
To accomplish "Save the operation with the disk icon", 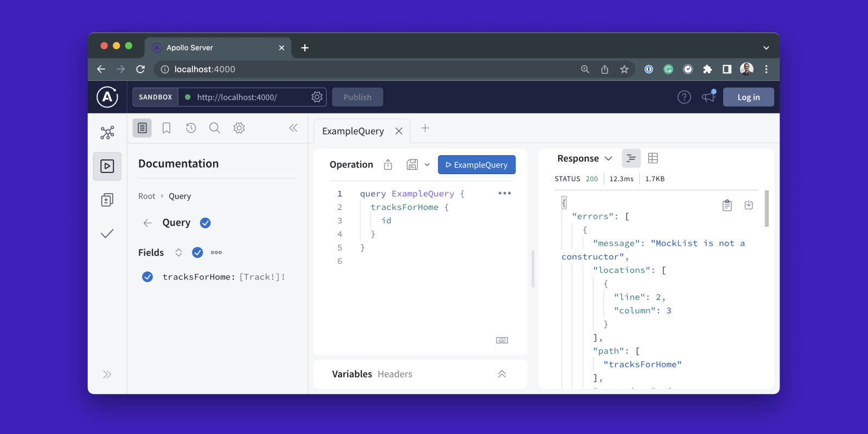I will click(x=412, y=164).
